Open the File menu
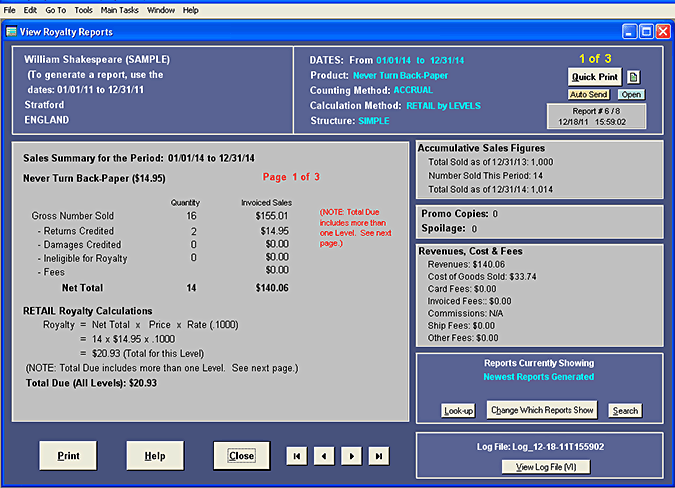This screenshot has width=675, height=488. (x=9, y=10)
